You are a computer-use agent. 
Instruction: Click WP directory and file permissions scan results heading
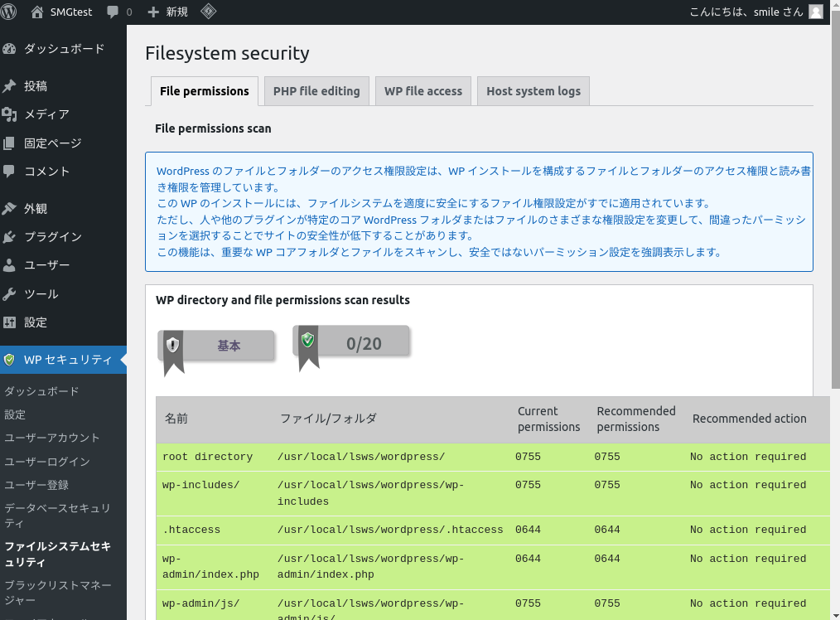[x=282, y=300]
